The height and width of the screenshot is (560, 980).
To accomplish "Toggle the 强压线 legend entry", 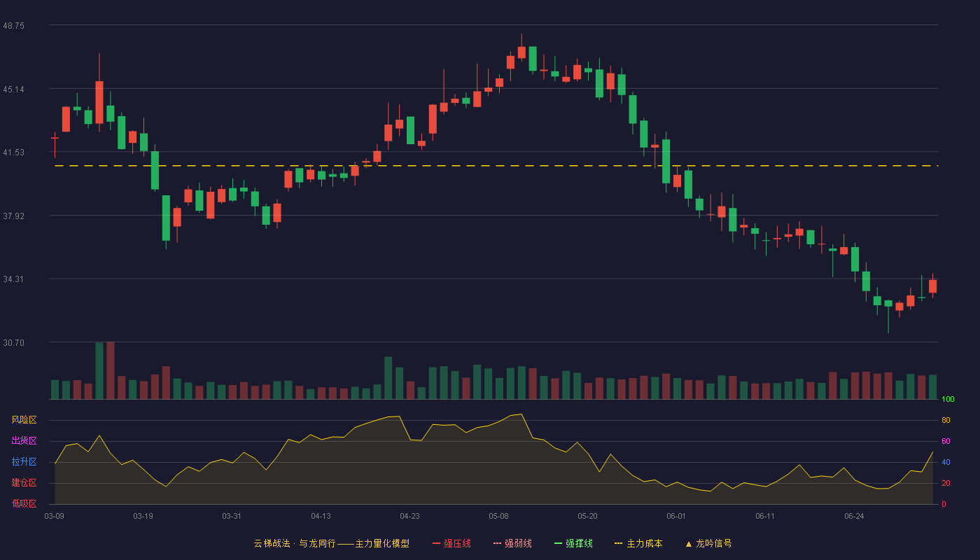I will 451,543.
